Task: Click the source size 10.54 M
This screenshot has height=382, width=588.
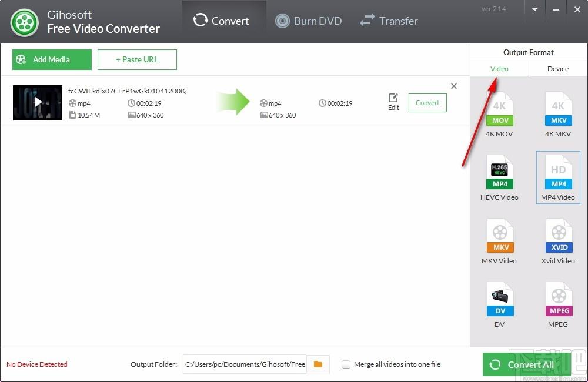Action: (89, 115)
